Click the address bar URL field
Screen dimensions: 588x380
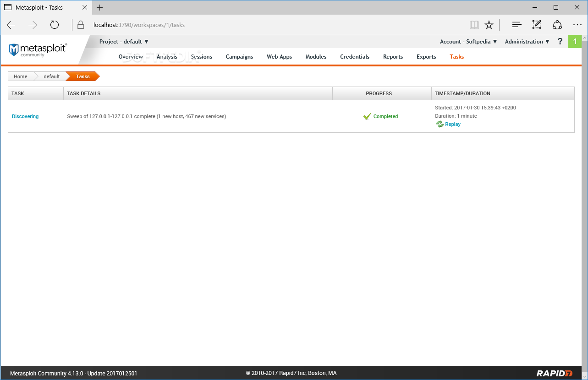[275, 25]
